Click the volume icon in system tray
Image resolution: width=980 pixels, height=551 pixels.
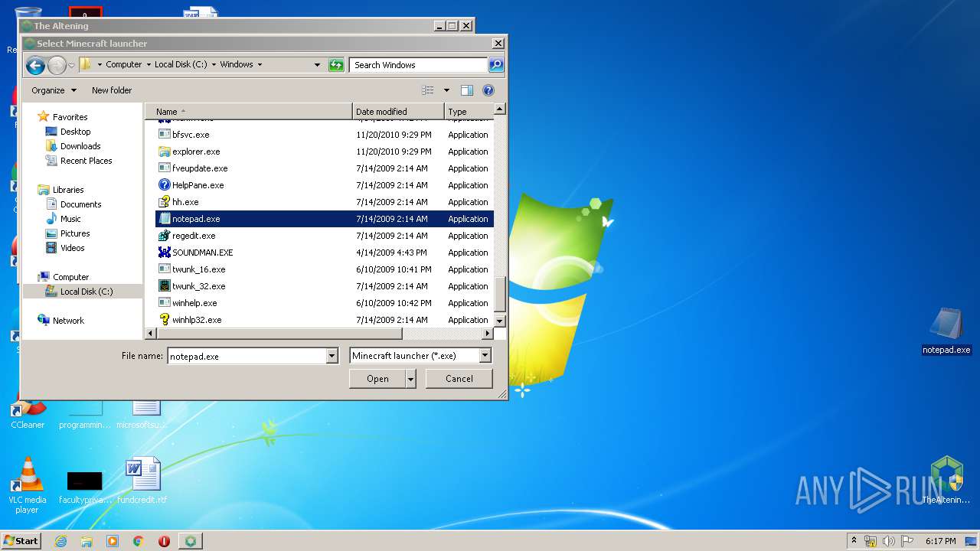(889, 541)
